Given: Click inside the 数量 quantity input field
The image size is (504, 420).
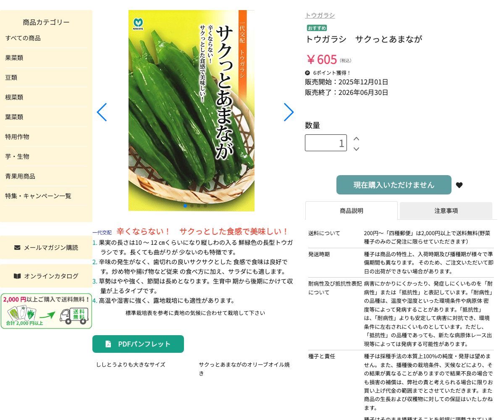Looking at the screenshot, I should (326, 143).
